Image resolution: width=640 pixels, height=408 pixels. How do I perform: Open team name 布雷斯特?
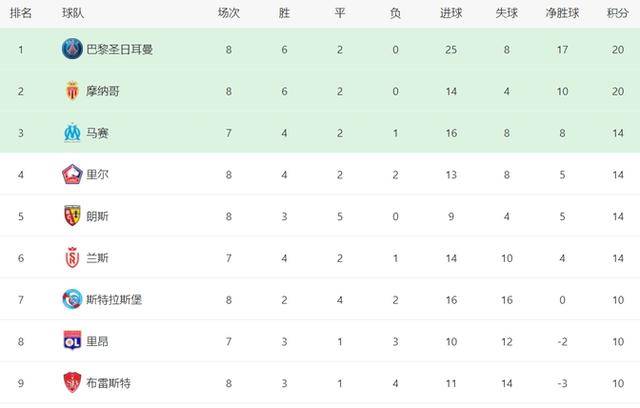pyautogui.click(x=109, y=383)
